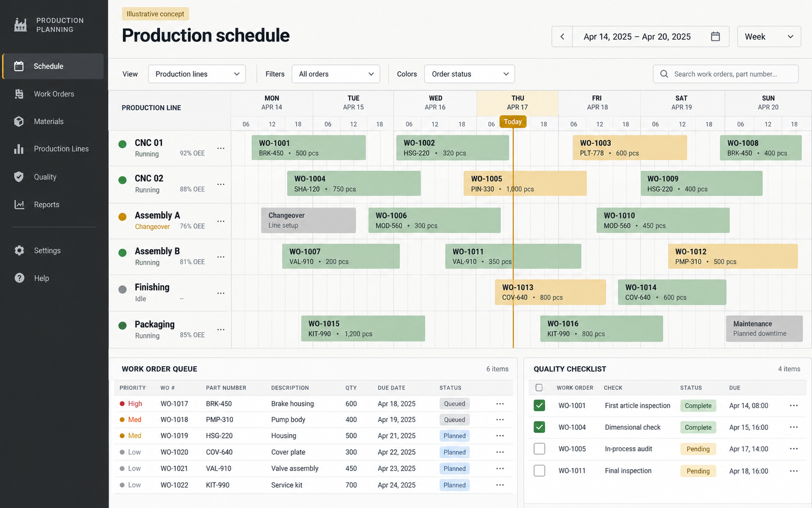Check WO-1011 Final inspection
Screen dimensions: 812x508
coord(539,471)
